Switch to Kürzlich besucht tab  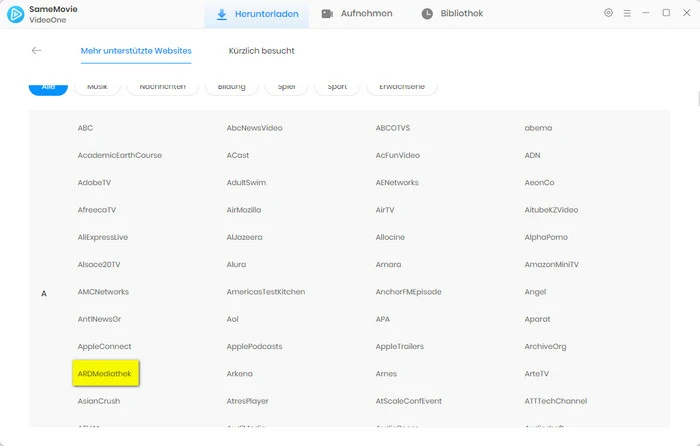coord(262,50)
